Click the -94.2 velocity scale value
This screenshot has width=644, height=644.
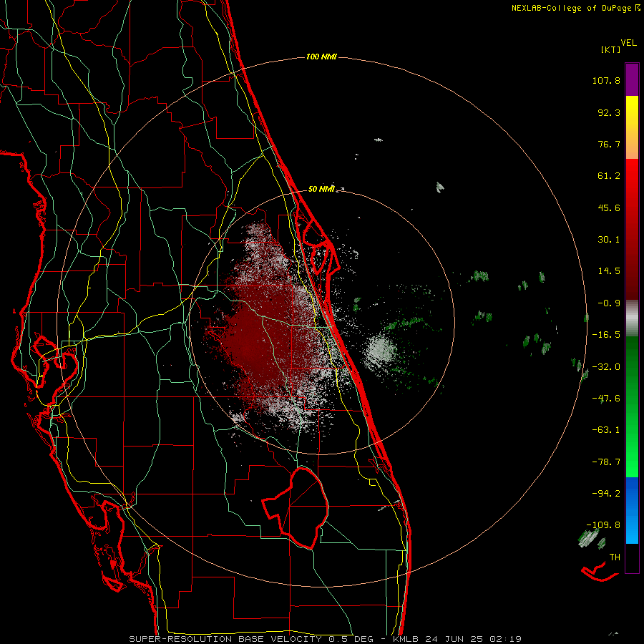point(606,494)
